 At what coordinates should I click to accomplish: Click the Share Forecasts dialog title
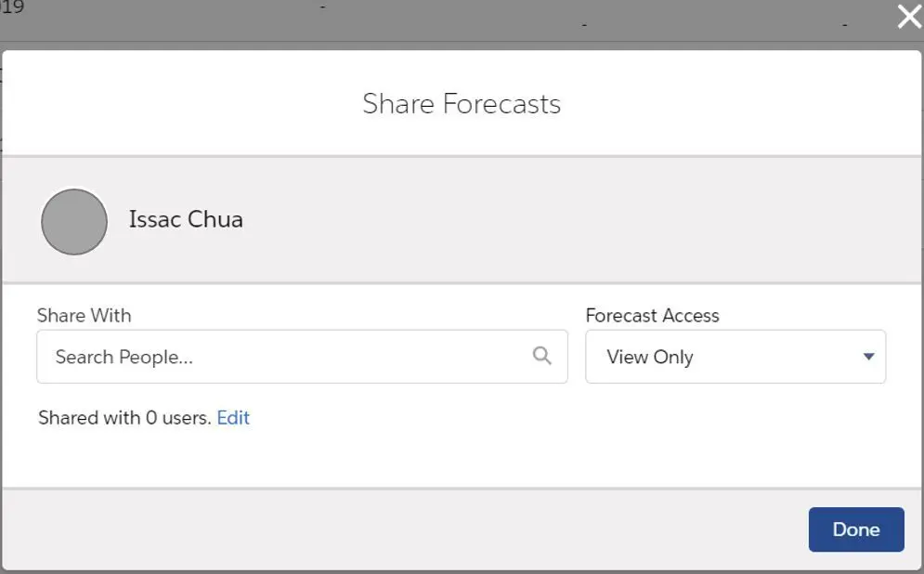coord(462,104)
